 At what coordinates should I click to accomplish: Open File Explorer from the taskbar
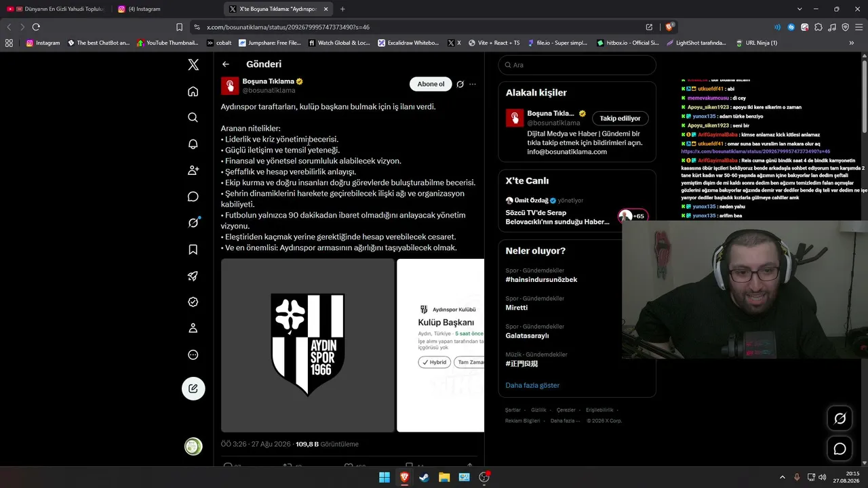coord(444,477)
